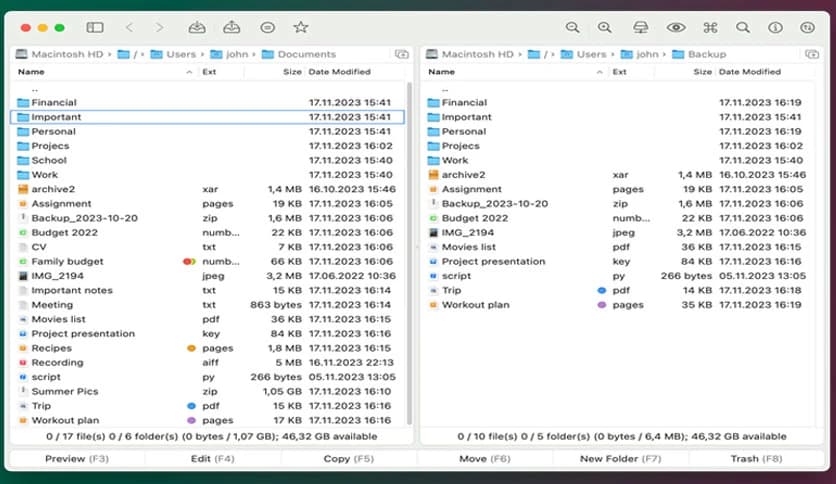
Task: Click the favorites star icon
Action: (x=300, y=27)
